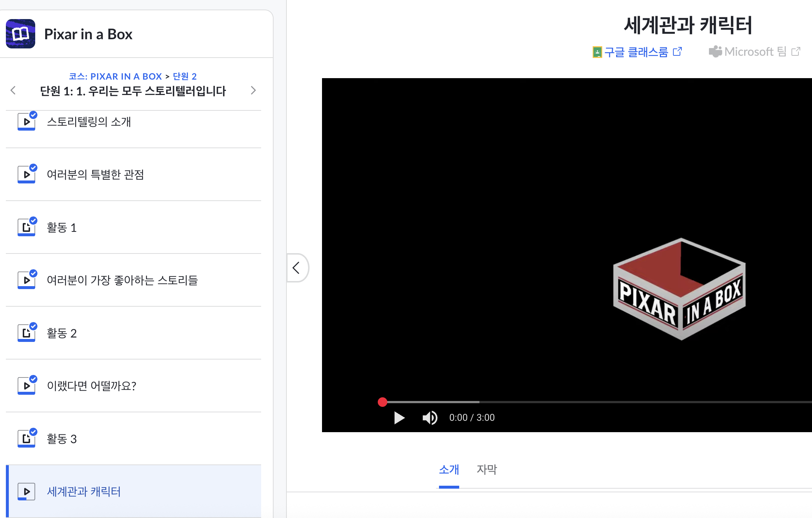Go to next unit chevron
The width and height of the screenshot is (812, 518).
coord(253,90)
